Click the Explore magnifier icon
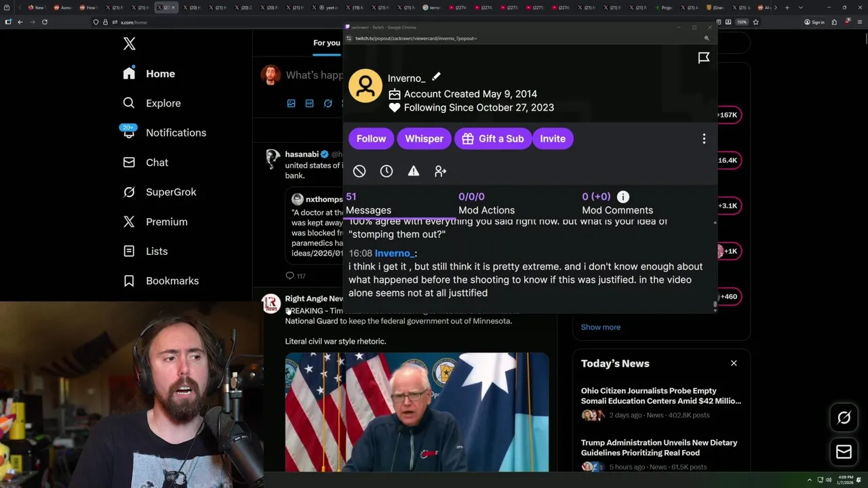 (x=129, y=103)
